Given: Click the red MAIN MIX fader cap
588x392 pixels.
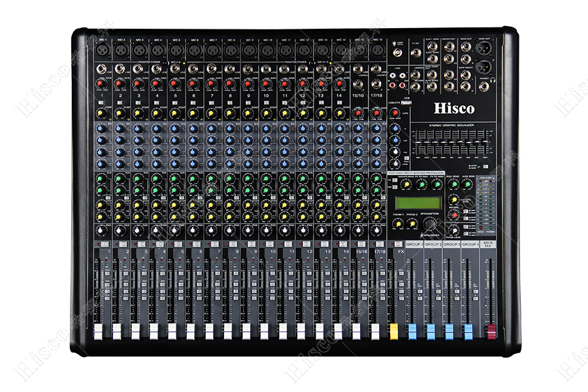Looking at the screenshot, I should point(489,332).
